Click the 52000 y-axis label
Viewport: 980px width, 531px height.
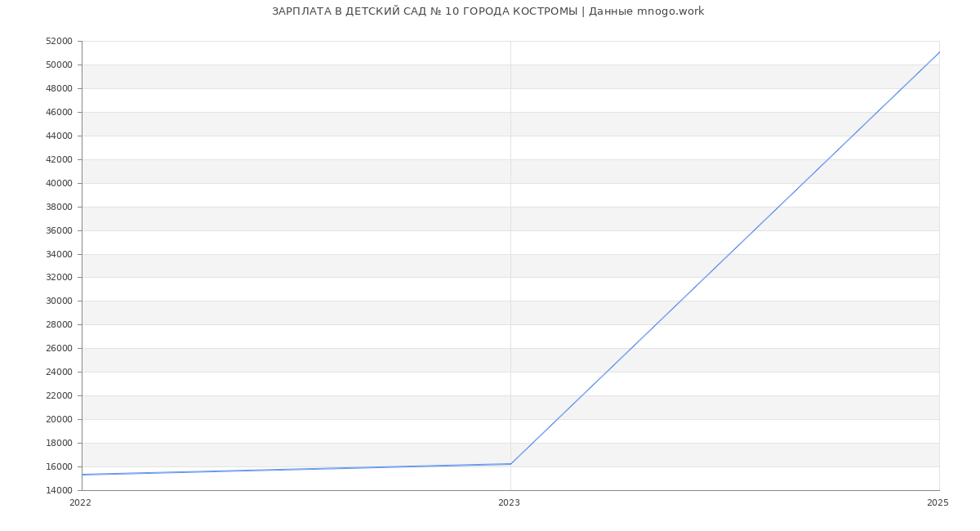(x=59, y=42)
